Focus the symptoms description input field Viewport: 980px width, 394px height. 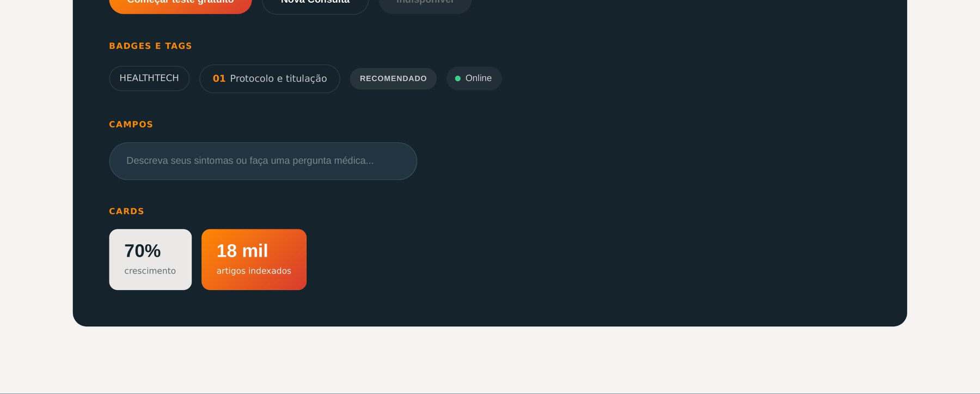tap(263, 161)
